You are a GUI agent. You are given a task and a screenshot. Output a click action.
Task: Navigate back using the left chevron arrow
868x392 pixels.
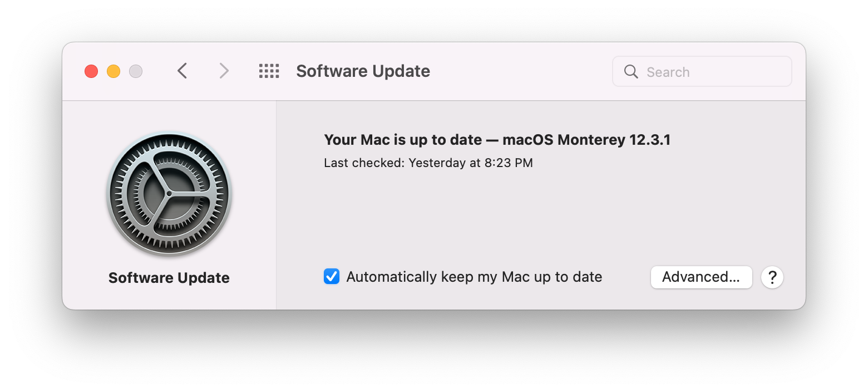tap(182, 71)
